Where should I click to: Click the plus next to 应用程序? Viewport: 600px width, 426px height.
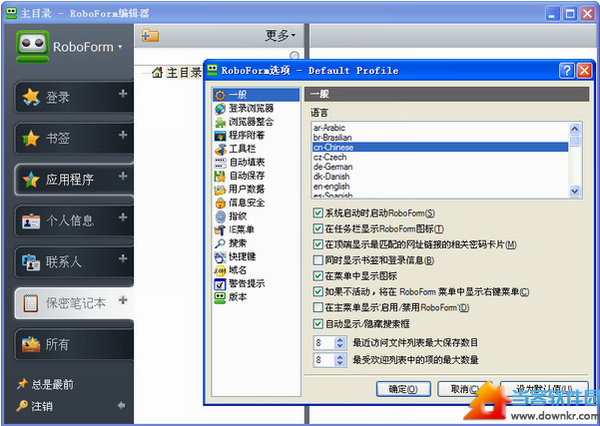click(123, 176)
